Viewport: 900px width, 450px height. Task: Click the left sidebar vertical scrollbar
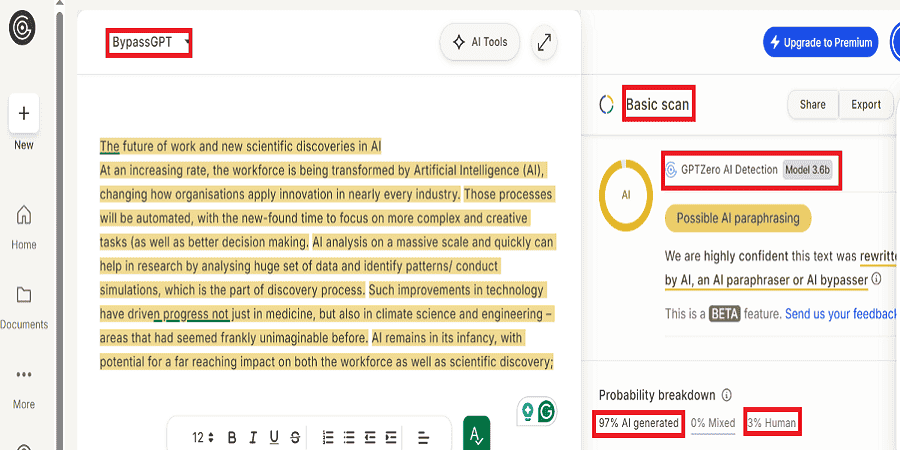(x=59, y=230)
